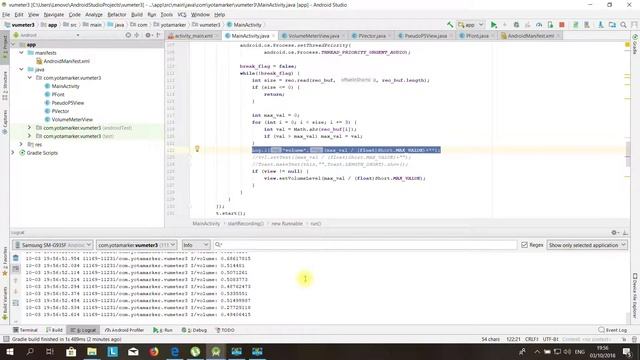Open File Explorer from the Windows taskbar
Image resolution: width=640 pixels, height=360 pixels.
coord(92,351)
